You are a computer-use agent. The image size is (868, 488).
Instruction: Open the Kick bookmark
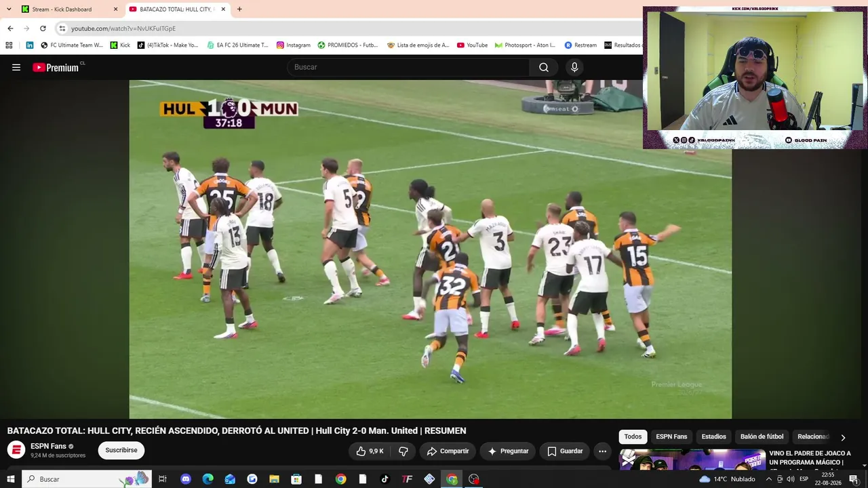pyautogui.click(x=120, y=45)
